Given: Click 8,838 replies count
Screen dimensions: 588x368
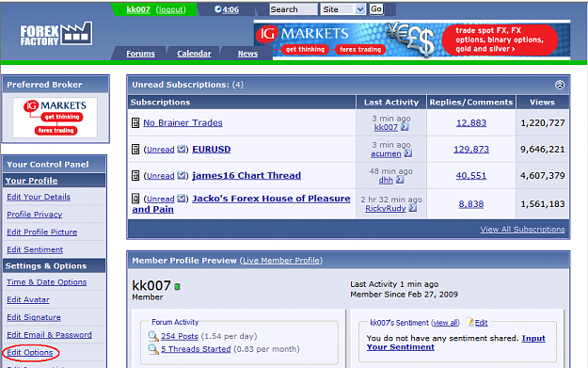Looking at the screenshot, I should coord(471,204).
